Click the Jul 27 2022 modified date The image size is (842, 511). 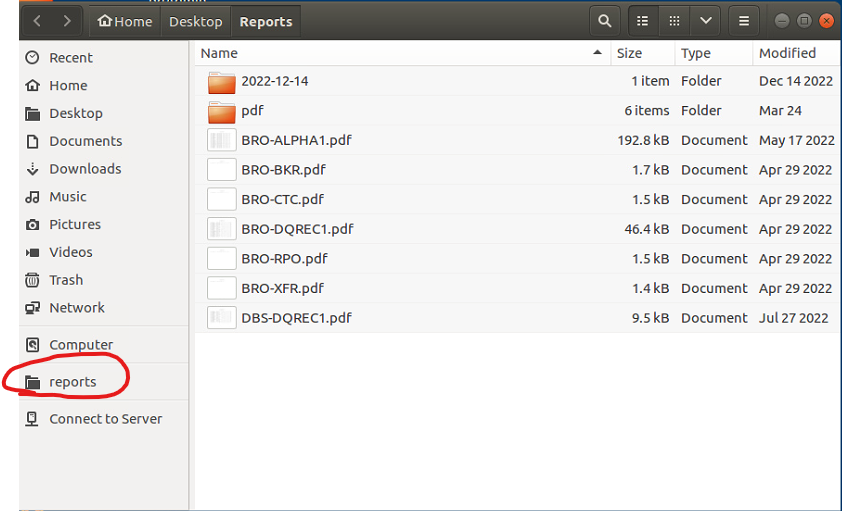pyautogui.click(x=794, y=318)
